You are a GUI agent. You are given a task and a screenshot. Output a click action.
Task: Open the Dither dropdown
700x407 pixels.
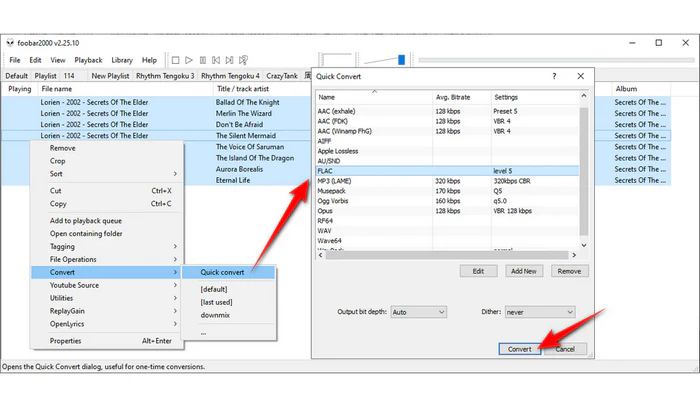coord(540,312)
